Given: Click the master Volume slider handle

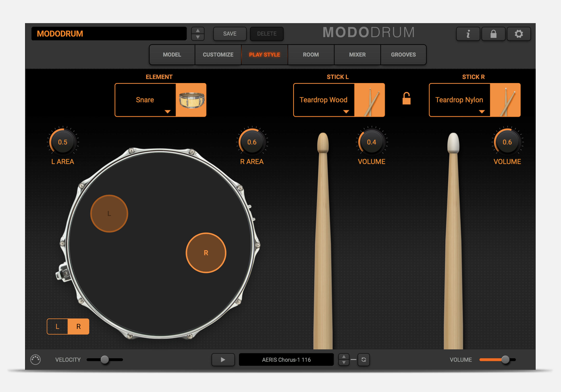Looking at the screenshot, I should (x=505, y=359).
